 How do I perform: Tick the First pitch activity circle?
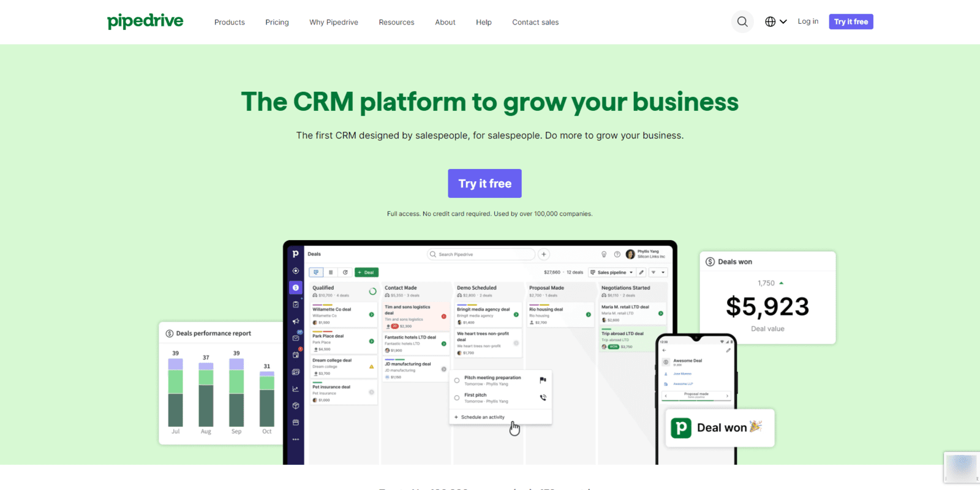point(457,398)
